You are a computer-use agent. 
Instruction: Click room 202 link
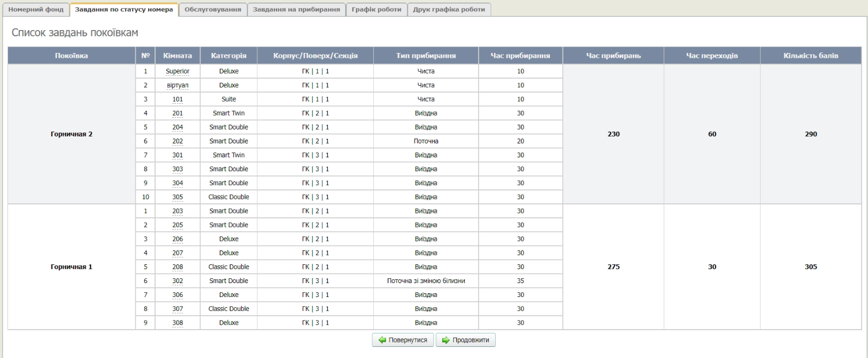pyautogui.click(x=178, y=141)
